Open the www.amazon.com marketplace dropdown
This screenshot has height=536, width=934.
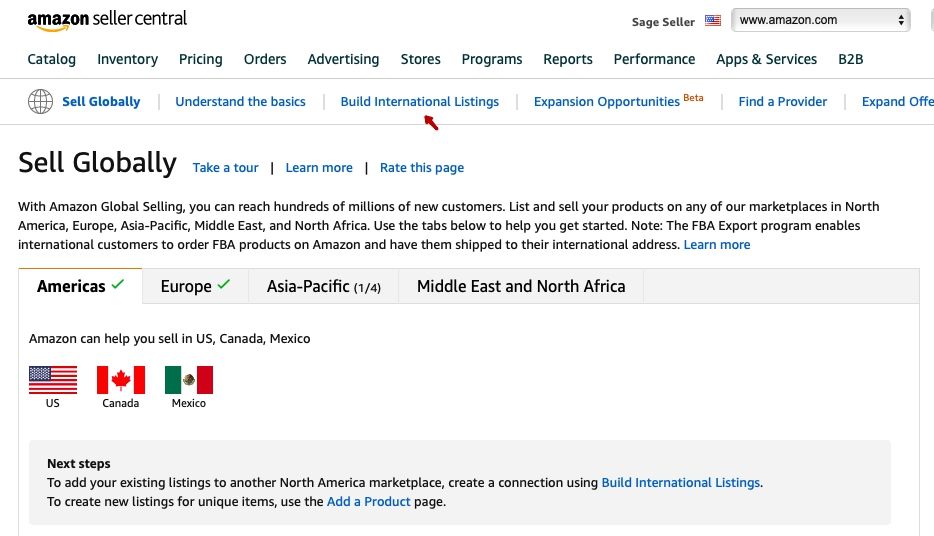click(x=820, y=20)
